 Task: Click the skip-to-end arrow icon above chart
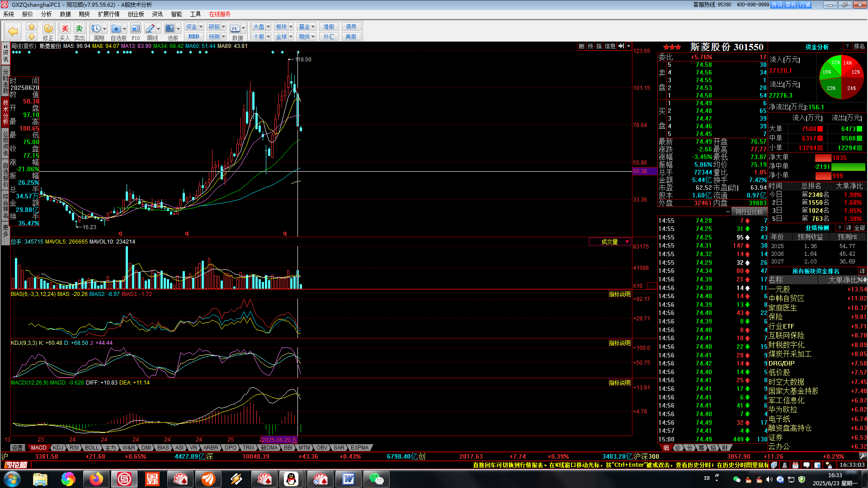click(621, 46)
